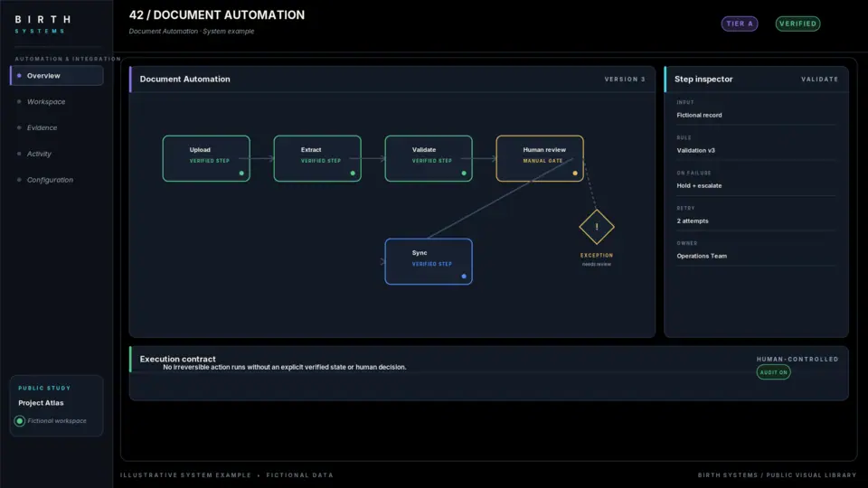Screen dimensions: 868x488
Task: Click the blue status dot on Sync
Action: pos(464,277)
